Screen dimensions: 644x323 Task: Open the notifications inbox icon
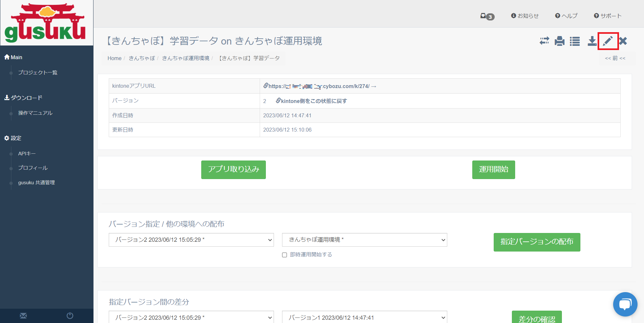[487, 16]
